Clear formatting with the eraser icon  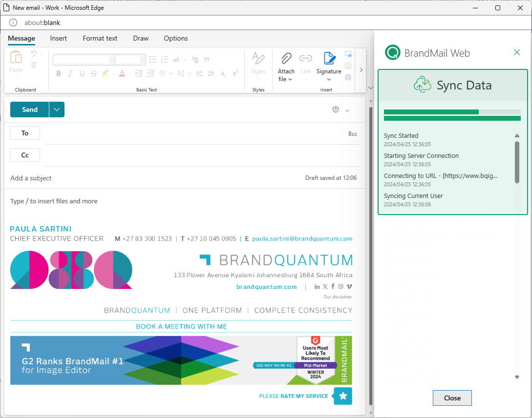pyautogui.click(x=195, y=60)
